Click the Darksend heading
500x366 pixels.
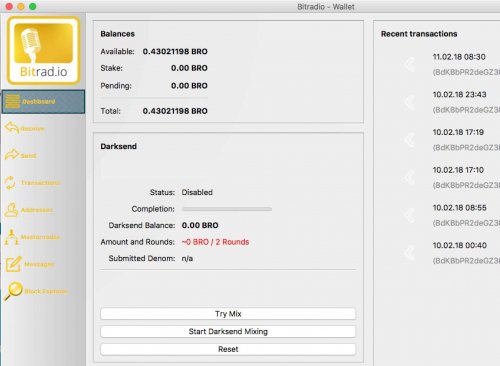(x=119, y=146)
